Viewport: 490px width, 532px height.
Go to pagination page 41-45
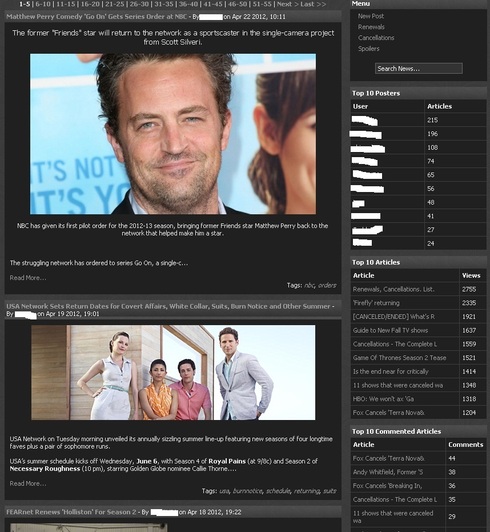pos(213,4)
